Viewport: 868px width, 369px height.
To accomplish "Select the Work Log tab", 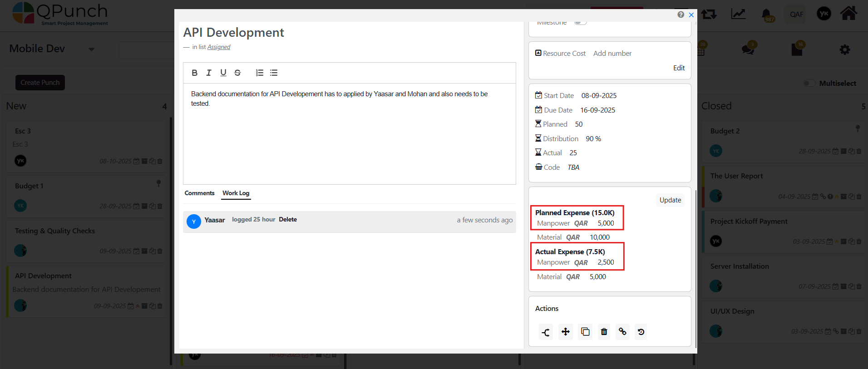I will coord(236,193).
